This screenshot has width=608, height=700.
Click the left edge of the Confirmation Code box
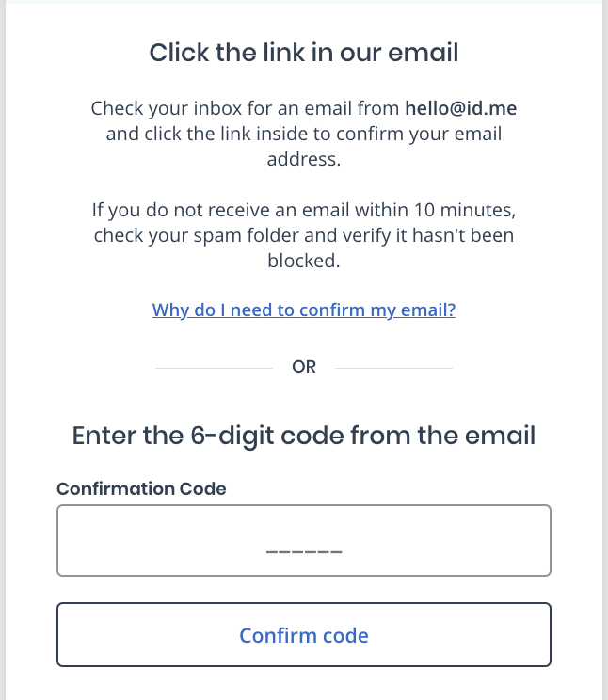tap(59, 540)
